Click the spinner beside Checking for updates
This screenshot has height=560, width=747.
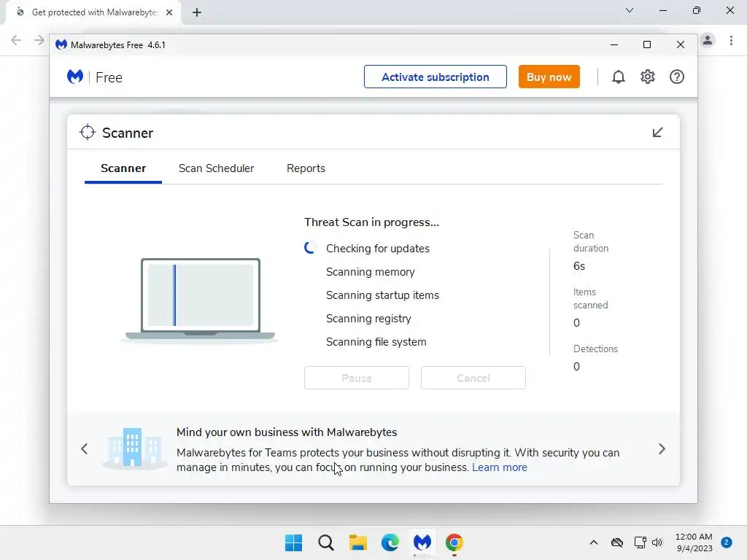pos(310,248)
